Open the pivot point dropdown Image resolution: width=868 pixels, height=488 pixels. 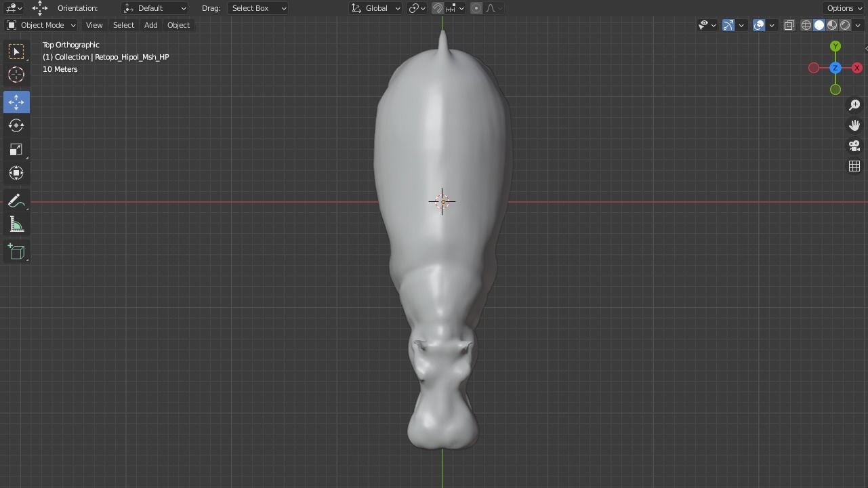tap(417, 8)
